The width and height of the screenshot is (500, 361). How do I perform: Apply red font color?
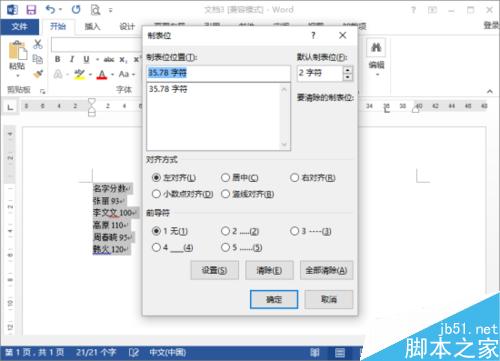(x=102, y=74)
